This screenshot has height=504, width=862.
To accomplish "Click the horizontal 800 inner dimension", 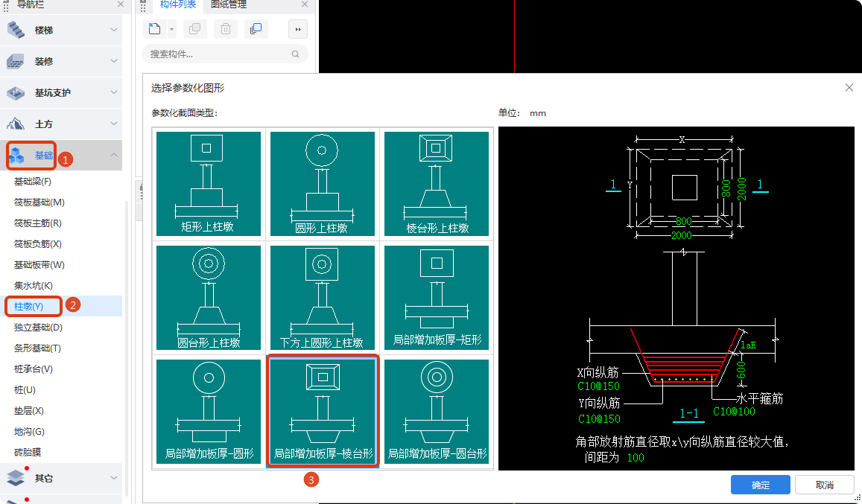I will pos(683,222).
